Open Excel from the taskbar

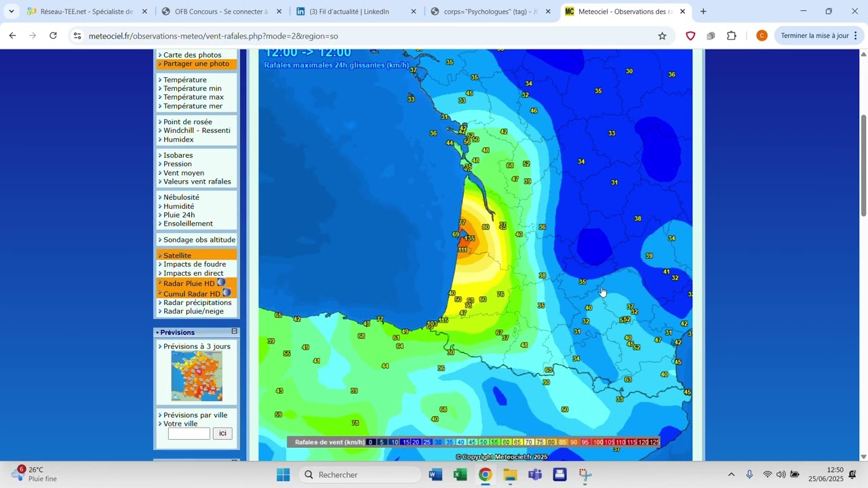pos(460,474)
